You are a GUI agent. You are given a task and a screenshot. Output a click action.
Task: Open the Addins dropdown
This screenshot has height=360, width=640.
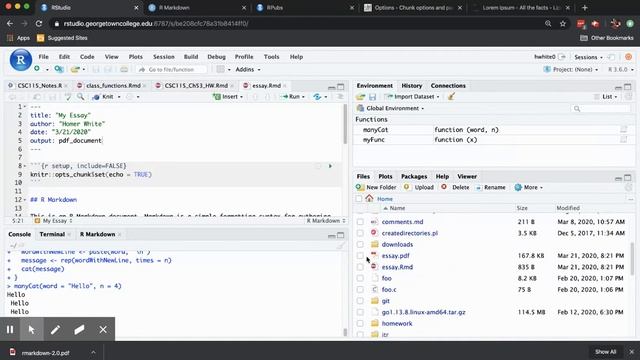click(248, 69)
